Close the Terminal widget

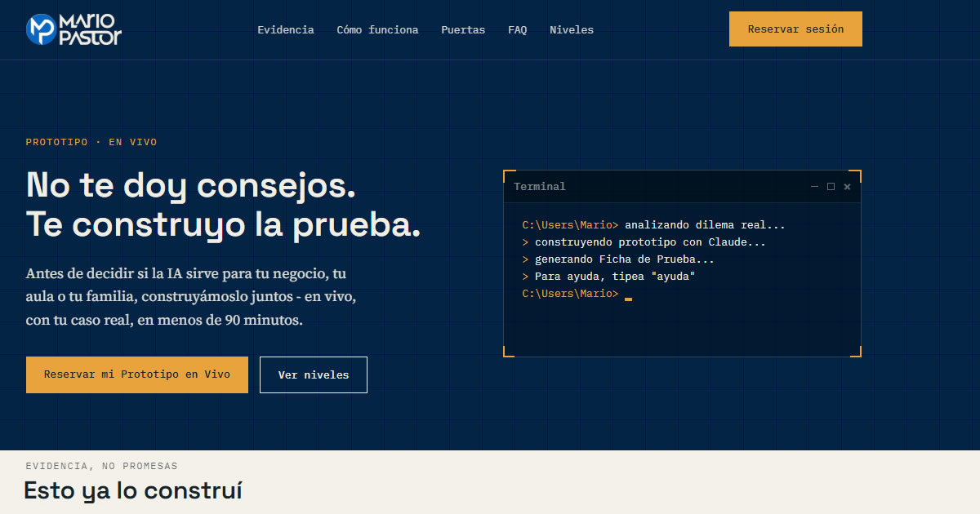coord(847,187)
